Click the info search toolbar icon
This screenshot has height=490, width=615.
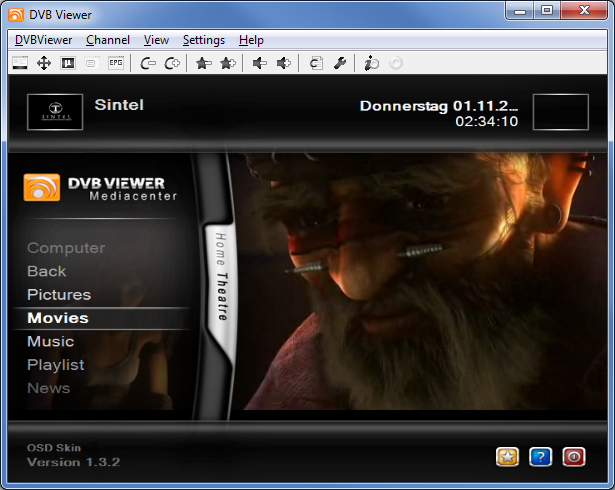point(371,63)
